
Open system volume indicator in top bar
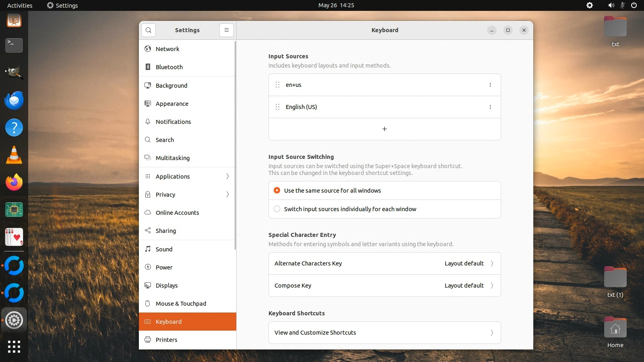click(611, 5)
